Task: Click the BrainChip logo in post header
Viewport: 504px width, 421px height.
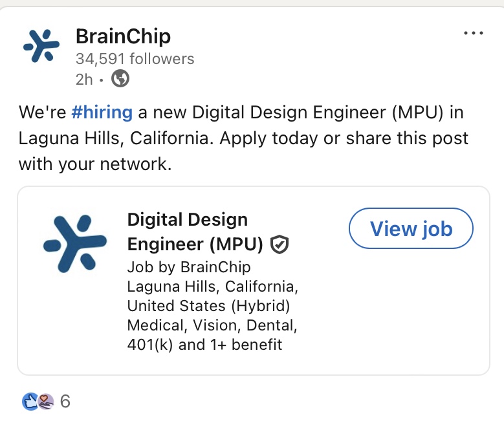Action: point(41,46)
